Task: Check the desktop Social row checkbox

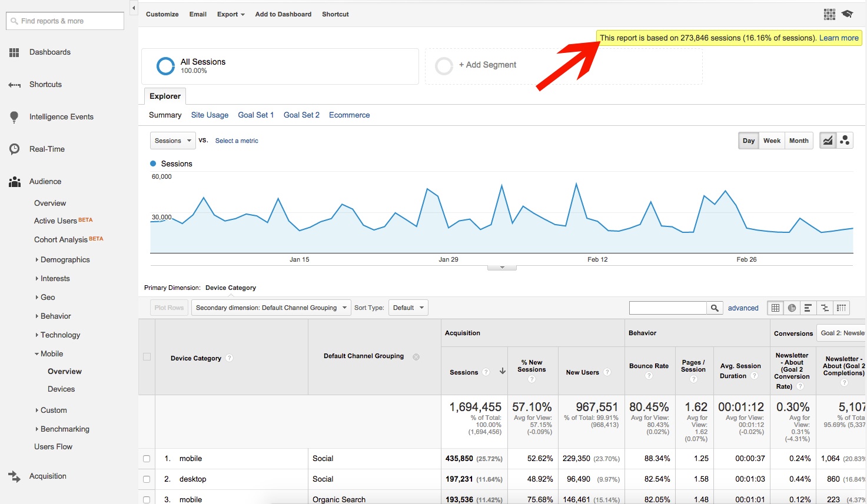Action: 146,479
